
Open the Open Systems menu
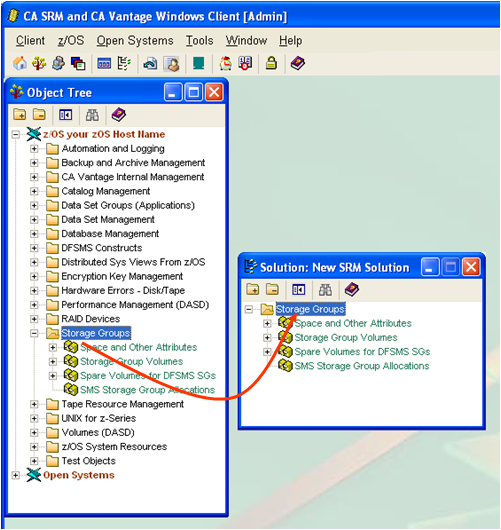pos(135,41)
